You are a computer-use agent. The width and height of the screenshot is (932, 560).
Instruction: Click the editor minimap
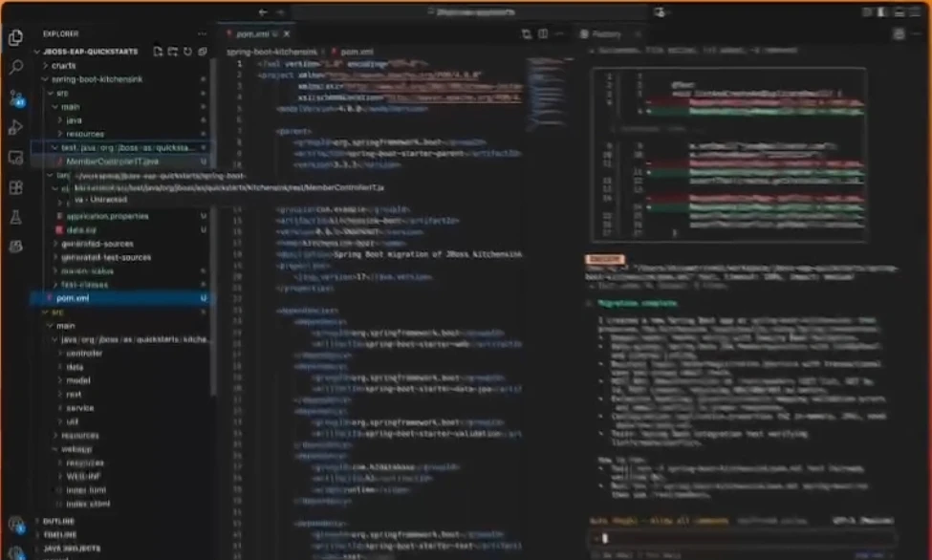(x=547, y=96)
